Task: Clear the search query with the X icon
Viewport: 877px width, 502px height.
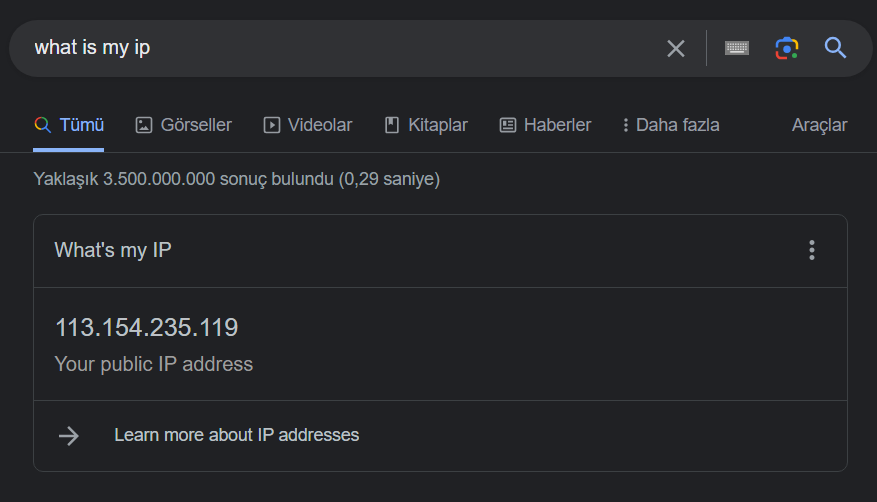Action: pyautogui.click(x=676, y=48)
